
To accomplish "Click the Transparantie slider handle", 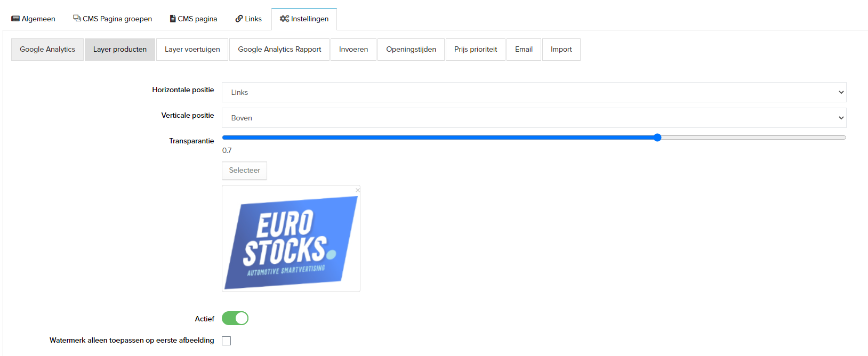I will click(657, 137).
